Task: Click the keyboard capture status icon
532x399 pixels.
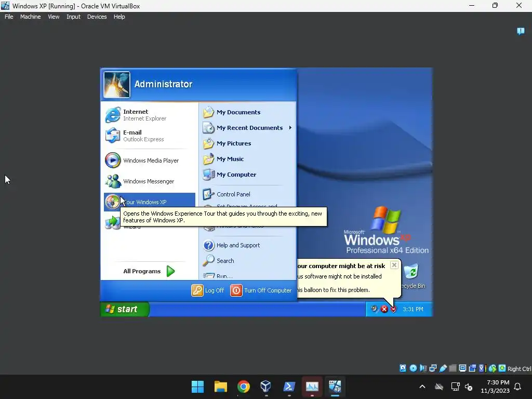Action: click(x=502, y=368)
